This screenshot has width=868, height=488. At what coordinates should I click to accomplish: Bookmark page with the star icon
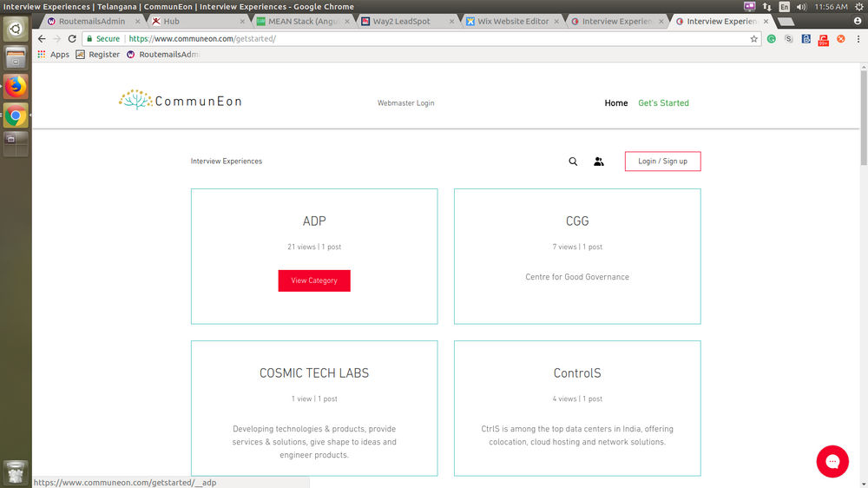753,39
